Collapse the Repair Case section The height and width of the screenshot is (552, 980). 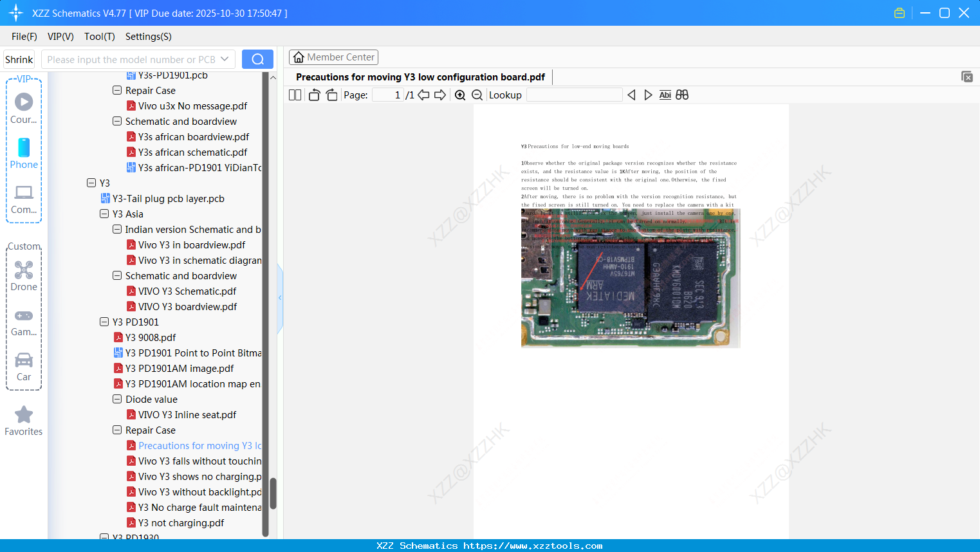pyautogui.click(x=117, y=430)
